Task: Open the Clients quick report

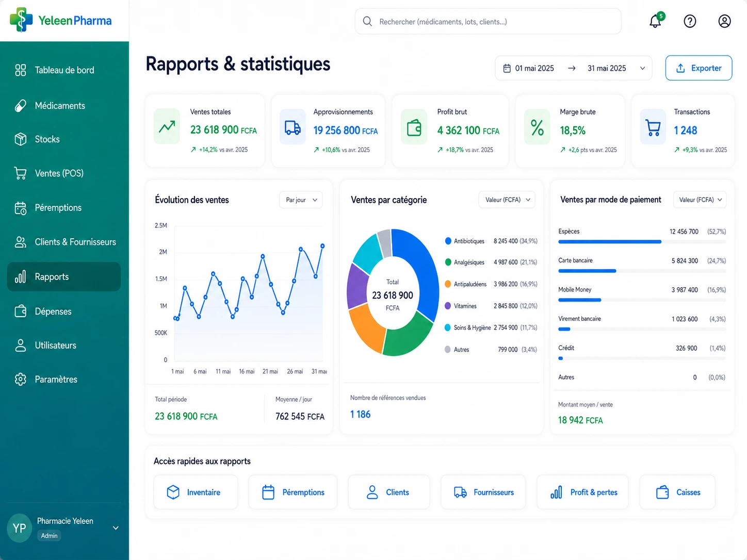Action: 389,492
